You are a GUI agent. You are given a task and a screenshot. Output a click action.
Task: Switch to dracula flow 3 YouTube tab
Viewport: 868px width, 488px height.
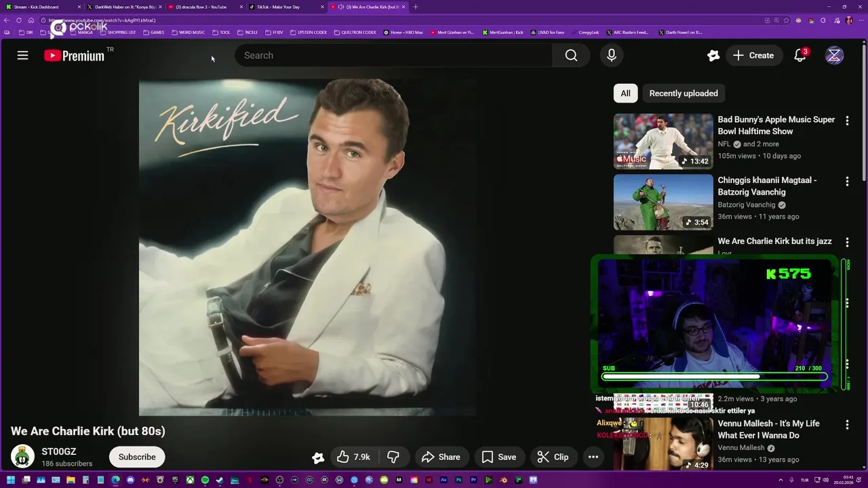(x=205, y=7)
